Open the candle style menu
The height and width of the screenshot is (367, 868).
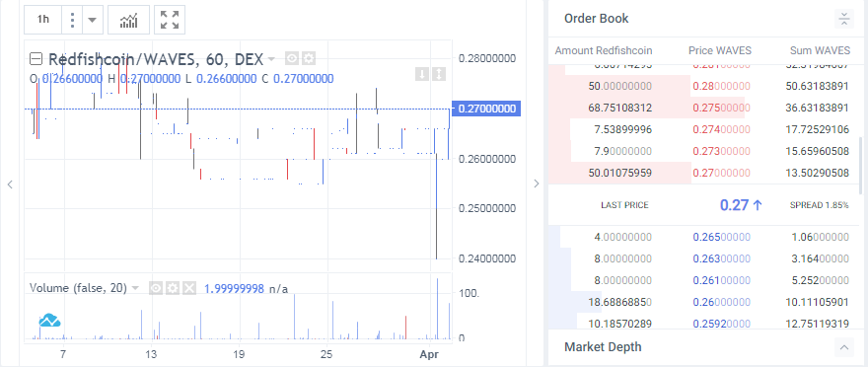click(x=73, y=20)
